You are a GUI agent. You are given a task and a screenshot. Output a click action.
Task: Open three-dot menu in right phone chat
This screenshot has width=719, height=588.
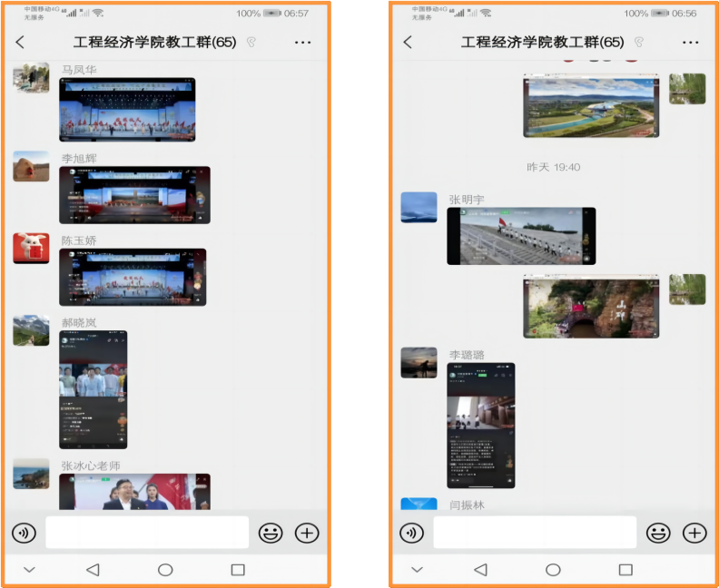[x=690, y=43]
